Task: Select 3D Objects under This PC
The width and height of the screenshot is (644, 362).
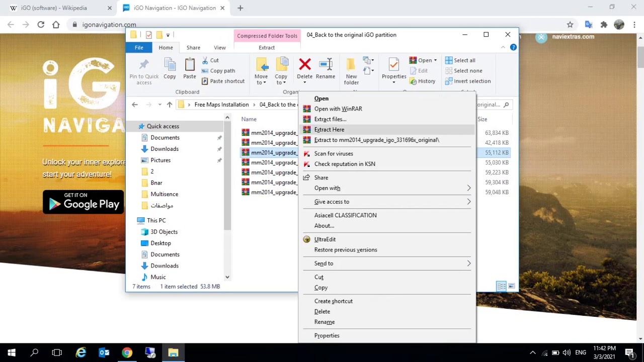Action: pos(164,232)
